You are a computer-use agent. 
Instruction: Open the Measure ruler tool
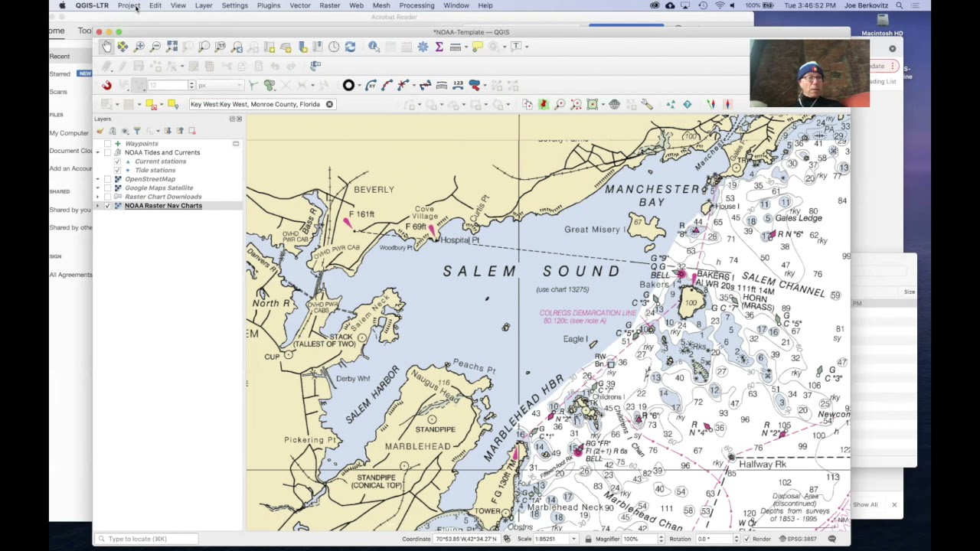[455, 47]
